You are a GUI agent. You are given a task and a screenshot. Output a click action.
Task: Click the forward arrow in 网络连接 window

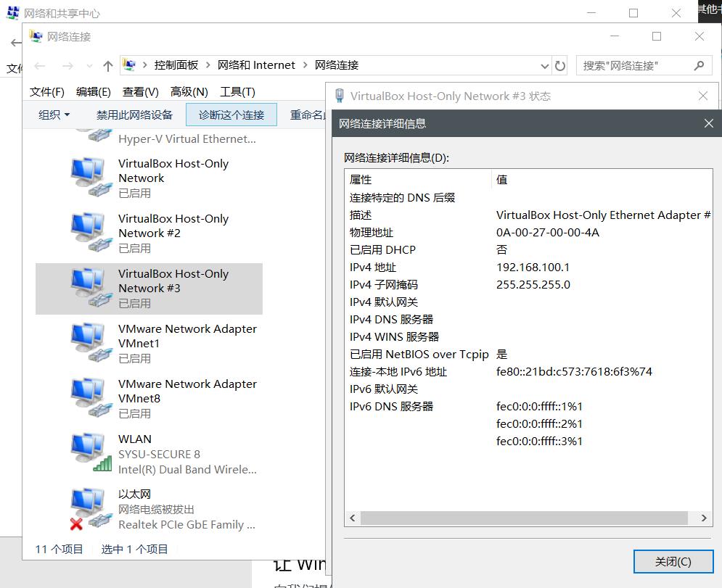[x=67, y=66]
